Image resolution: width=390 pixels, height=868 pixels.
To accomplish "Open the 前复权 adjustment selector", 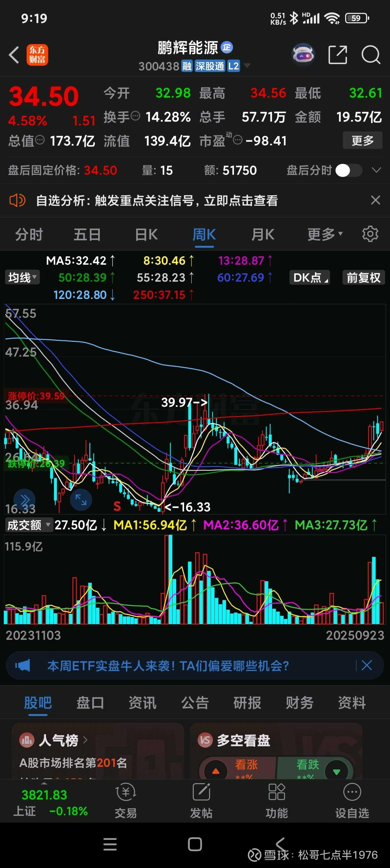I will point(363,278).
